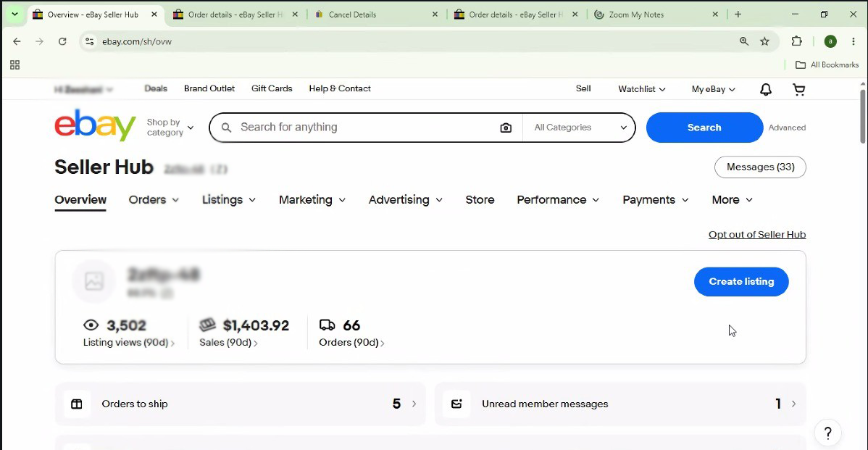Viewport: 868px width, 450px height.
Task: Open All Bookmarks folder
Action: coord(827,64)
